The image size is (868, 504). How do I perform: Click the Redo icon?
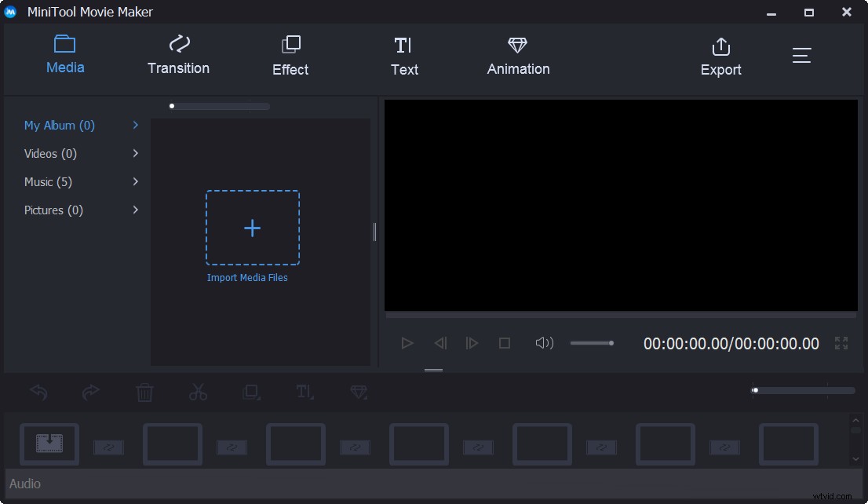click(x=91, y=392)
